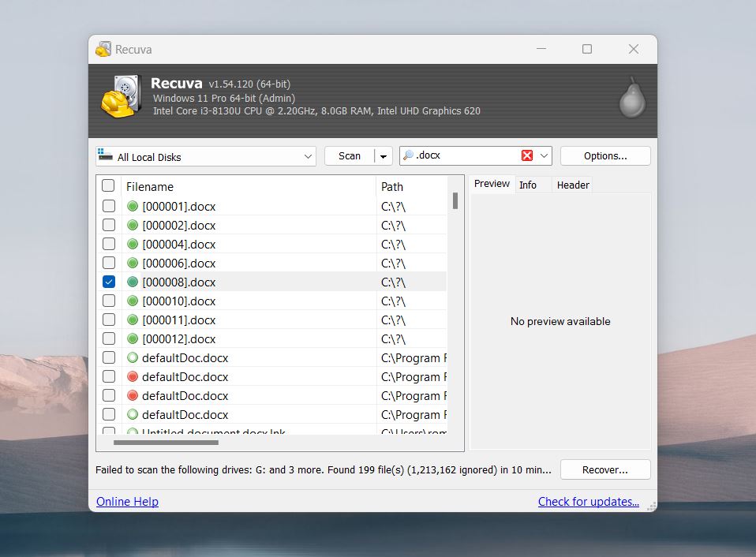Click the magnifier icon in the filter box
This screenshot has height=557, width=756.
pyautogui.click(x=408, y=155)
